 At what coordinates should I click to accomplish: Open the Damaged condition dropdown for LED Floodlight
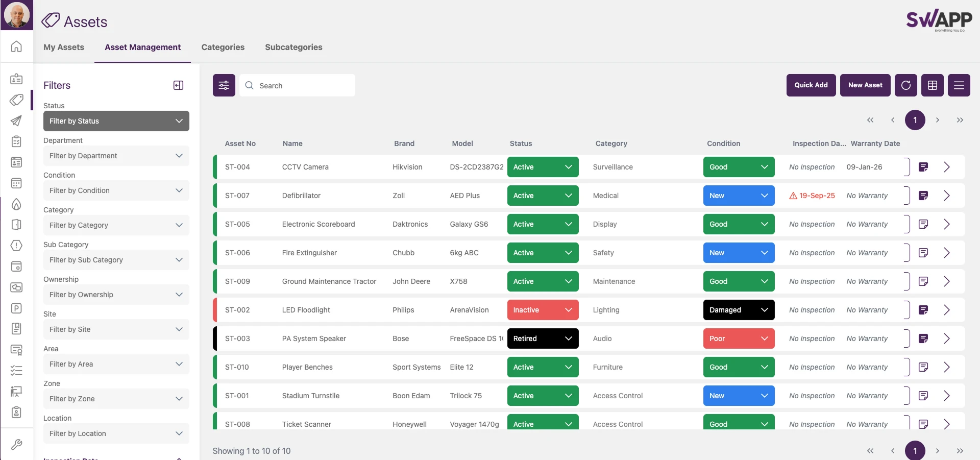(739, 310)
